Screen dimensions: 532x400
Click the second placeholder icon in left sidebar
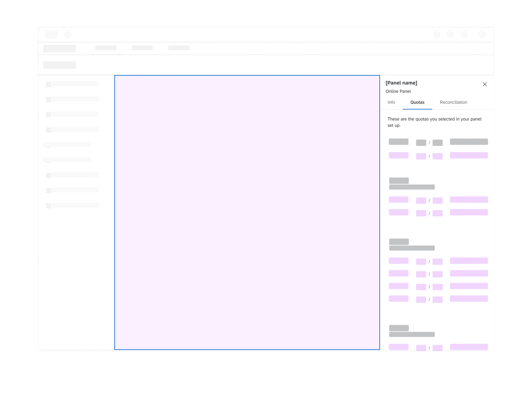48,100
